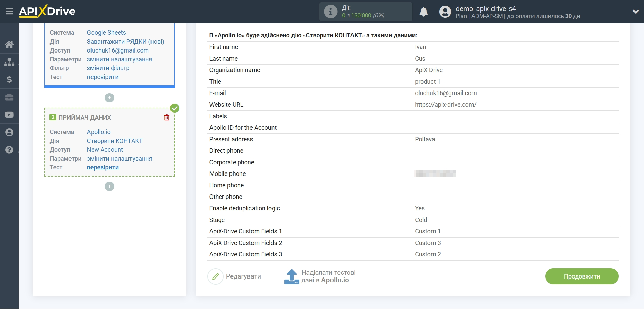Open the billing dollar icon
The image size is (644, 309).
(x=9, y=80)
